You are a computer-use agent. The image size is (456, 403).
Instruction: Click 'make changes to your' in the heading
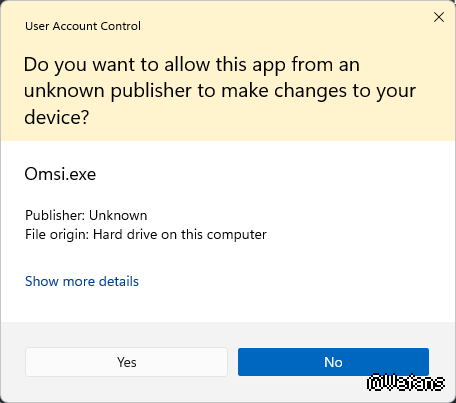click(x=318, y=91)
